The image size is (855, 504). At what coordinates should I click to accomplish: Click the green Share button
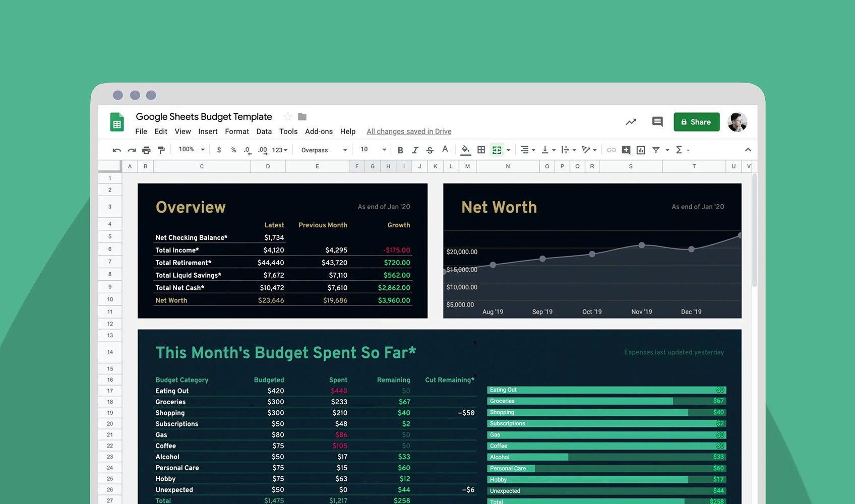(696, 122)
